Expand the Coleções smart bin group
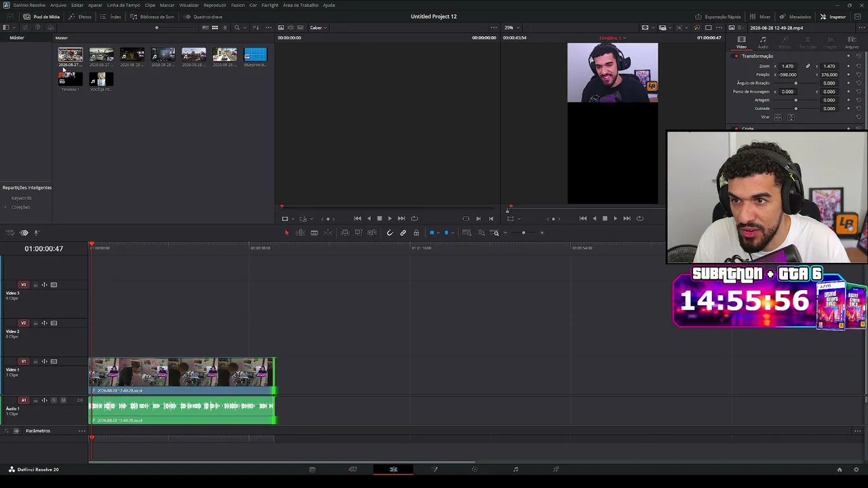 click(x=5, y=207)
